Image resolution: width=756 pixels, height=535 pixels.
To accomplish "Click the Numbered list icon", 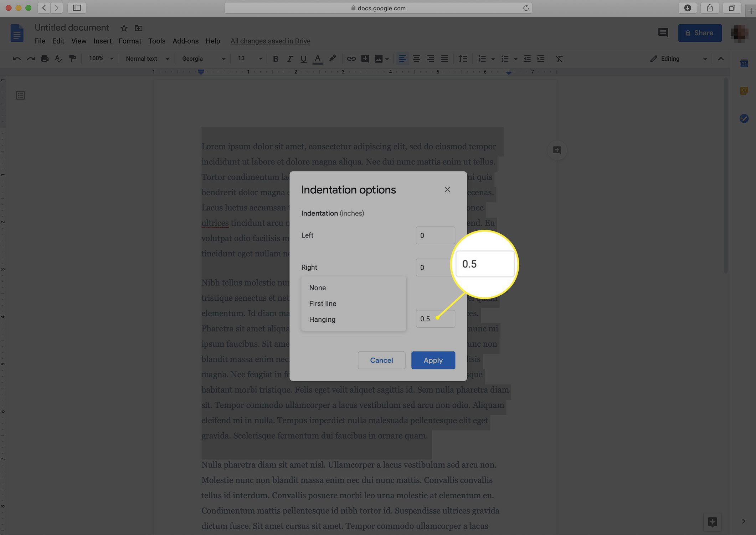I will (482, 59).
